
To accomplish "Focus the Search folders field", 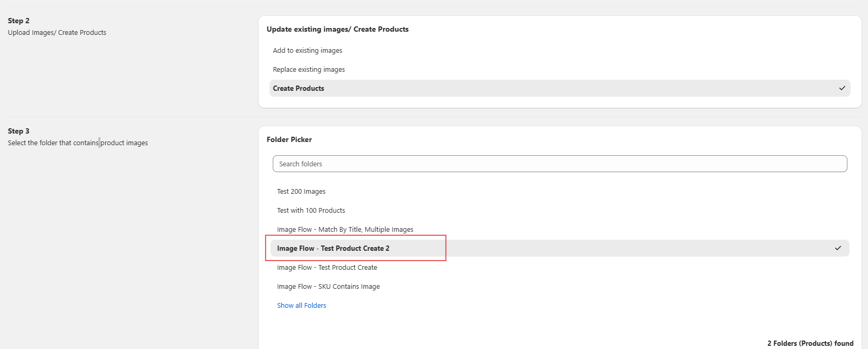I will (559, 164).
